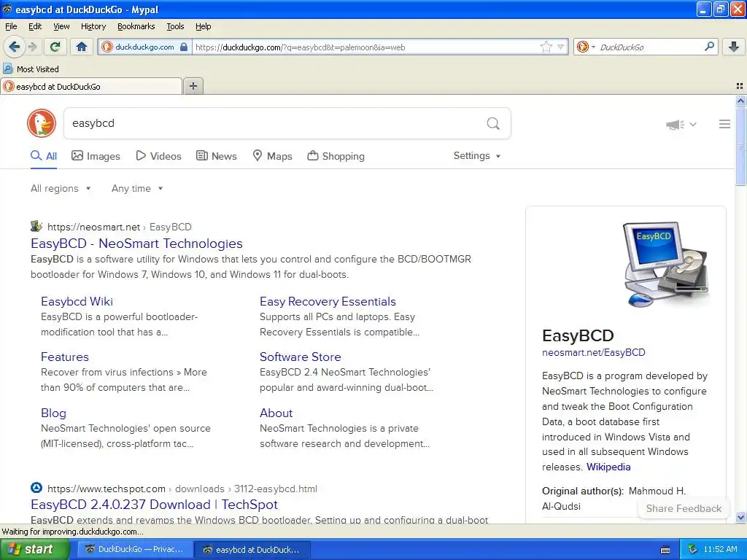
Task: Click the neosmart.net favicon beside result URL
Action: click(36, 226)
